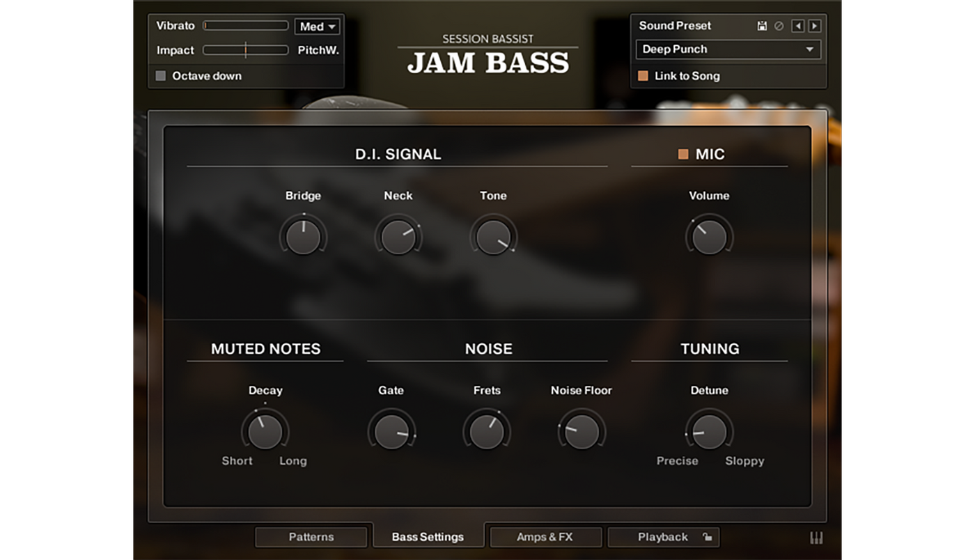Go to next sound preset arrow
This screenshot has width=975, height=560.
(814, 26)
